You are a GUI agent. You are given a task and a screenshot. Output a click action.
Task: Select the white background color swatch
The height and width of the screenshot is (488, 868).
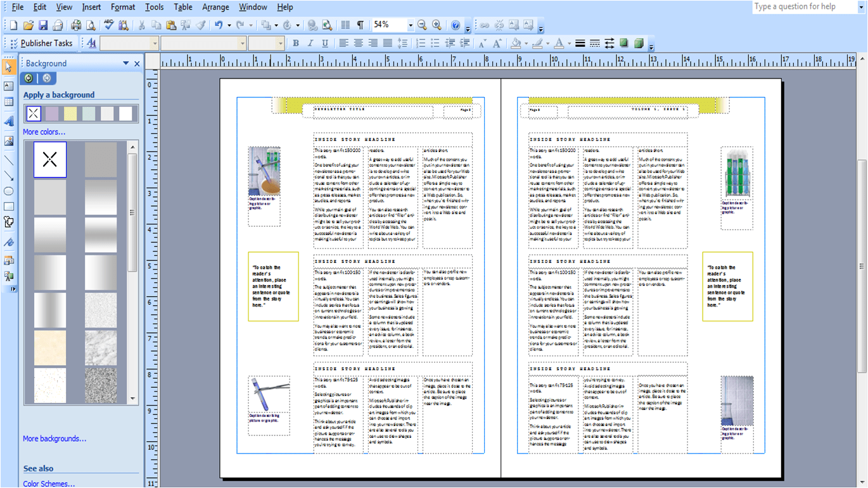(x=125, y=113)
